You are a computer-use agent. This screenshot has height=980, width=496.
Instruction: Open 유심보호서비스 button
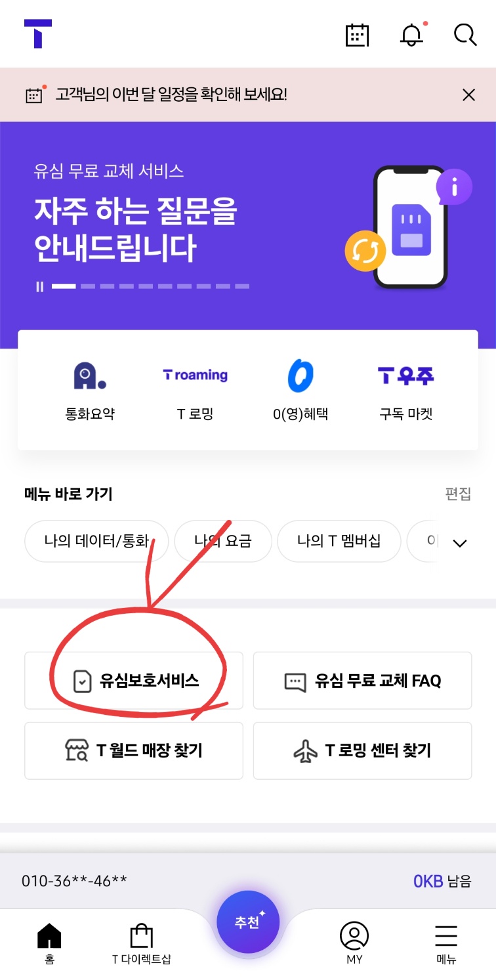click(x=134, y=681)
